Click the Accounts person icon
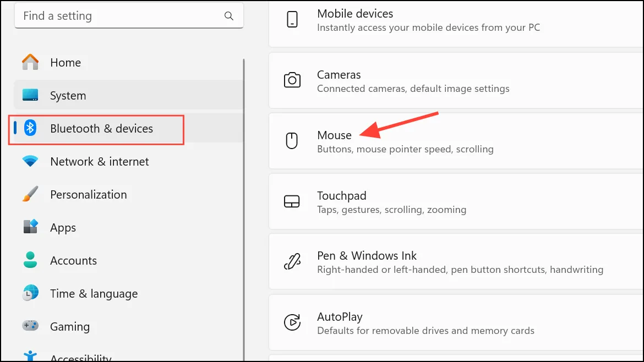This screenshot has height=362, width=644. [30, 260]
